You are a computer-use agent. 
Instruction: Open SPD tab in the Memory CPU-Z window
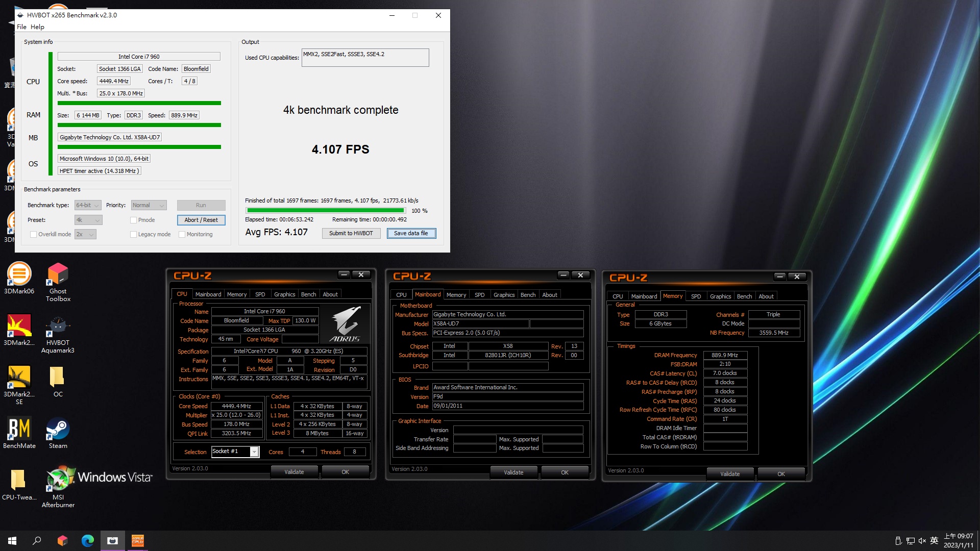pyautogui.click(x=696, y=296)
